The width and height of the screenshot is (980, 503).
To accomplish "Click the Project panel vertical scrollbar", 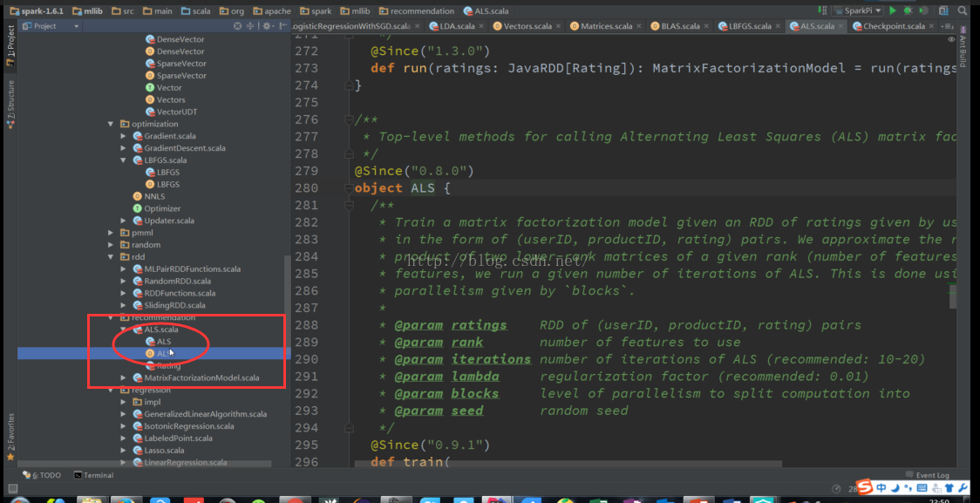I will [287, 312].
